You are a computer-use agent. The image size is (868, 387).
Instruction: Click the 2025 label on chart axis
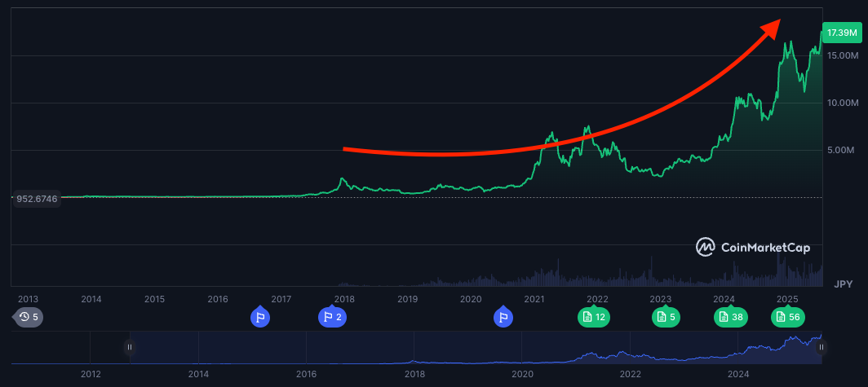pyautogui.click(x=787, y=299)
